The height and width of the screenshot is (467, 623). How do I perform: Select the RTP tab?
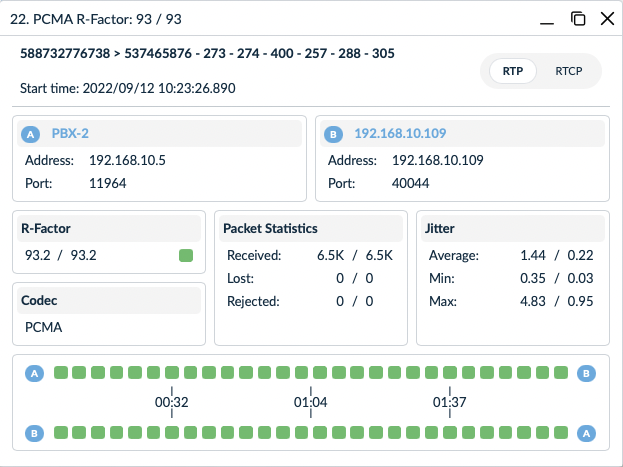pyautogui.click(x=513, y=71)
